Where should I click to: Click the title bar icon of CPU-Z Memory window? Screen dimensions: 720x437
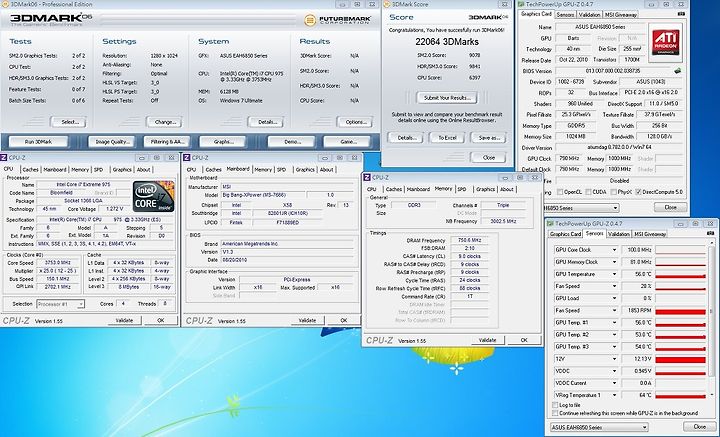pos(366,178)
